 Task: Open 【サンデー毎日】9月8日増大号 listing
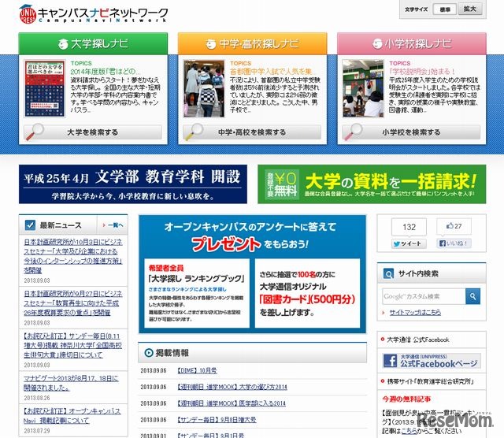217,420
